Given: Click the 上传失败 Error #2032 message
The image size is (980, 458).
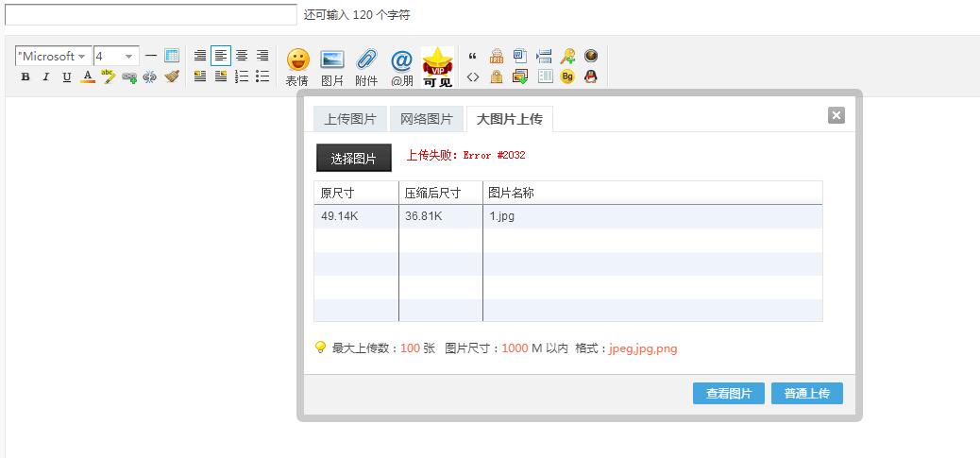Looking at the screenshot, I should click(x=466, y=155).
